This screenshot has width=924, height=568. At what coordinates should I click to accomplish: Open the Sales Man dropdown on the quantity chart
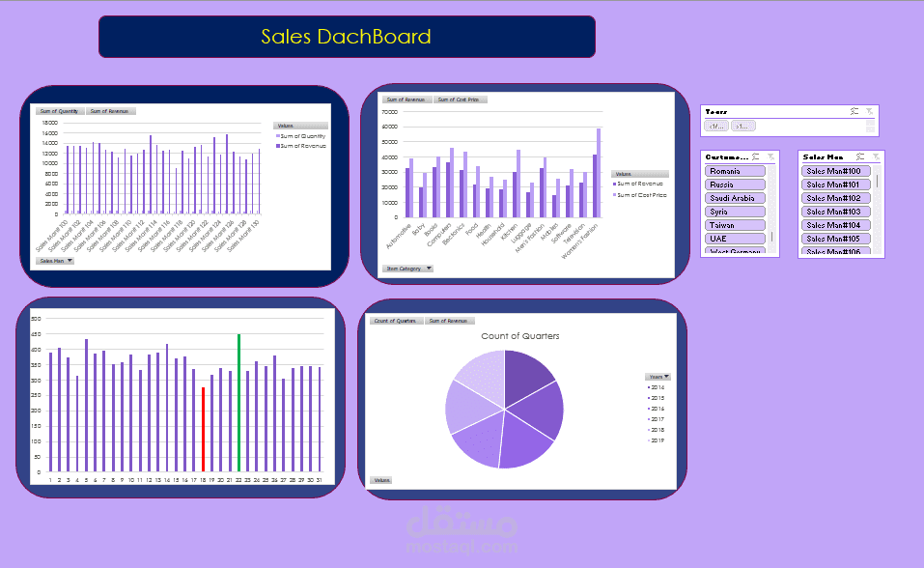point(53,260)
